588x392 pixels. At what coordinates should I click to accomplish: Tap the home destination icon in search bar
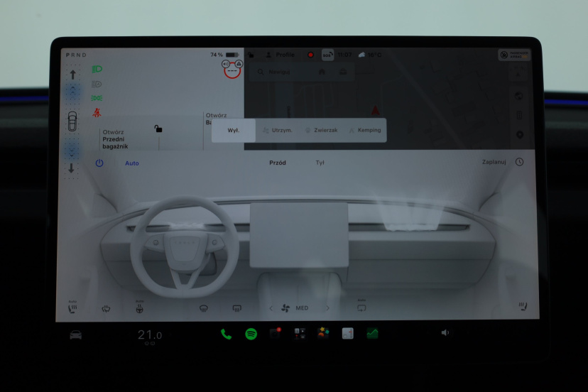pos(322,72)
